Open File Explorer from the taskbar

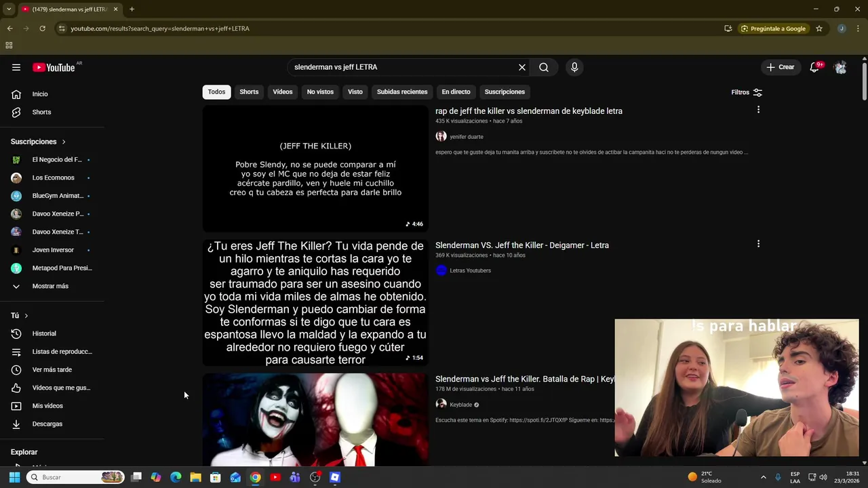tap(195, 477)
